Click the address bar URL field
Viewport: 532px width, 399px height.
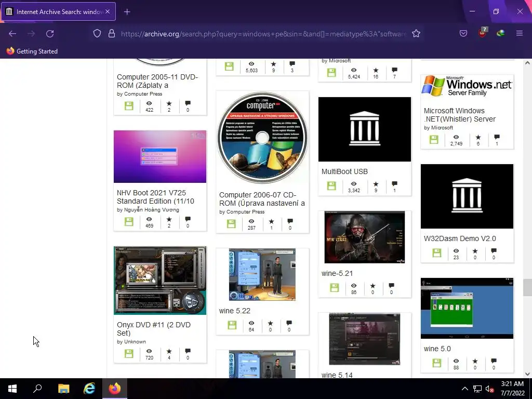point(263,34)
